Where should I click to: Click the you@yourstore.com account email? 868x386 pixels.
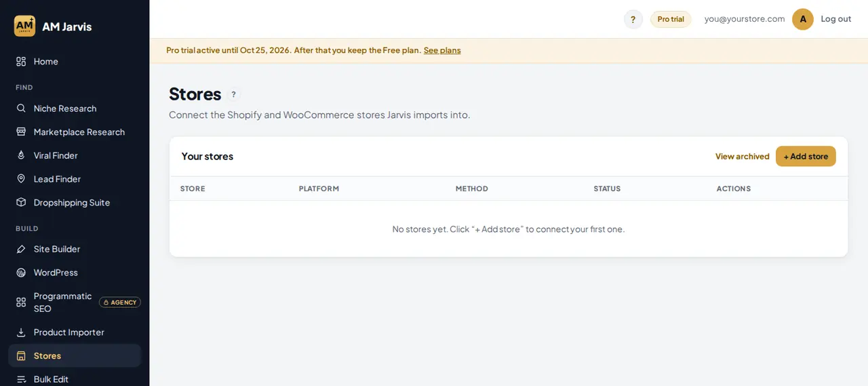coord(745,19)
